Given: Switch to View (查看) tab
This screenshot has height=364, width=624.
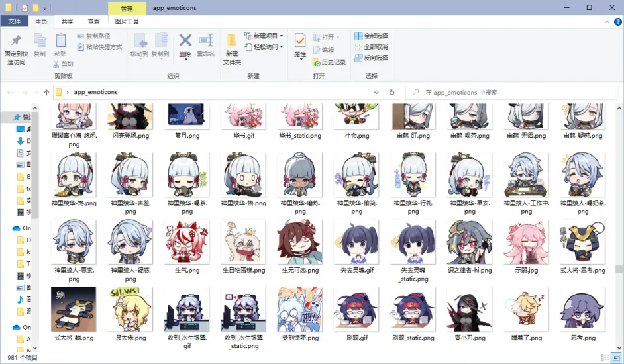Looking at the screenshot, I should coord(93,21).
